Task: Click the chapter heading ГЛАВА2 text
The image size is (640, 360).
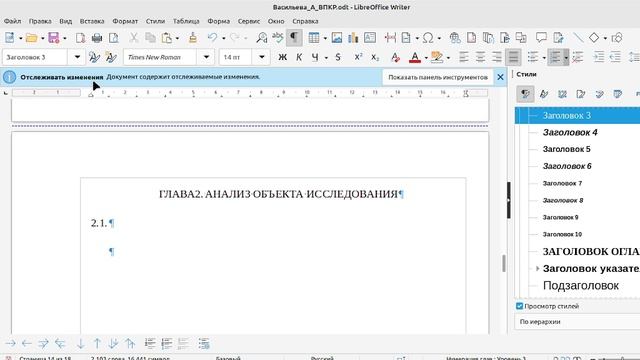Action: click(278, 194)
